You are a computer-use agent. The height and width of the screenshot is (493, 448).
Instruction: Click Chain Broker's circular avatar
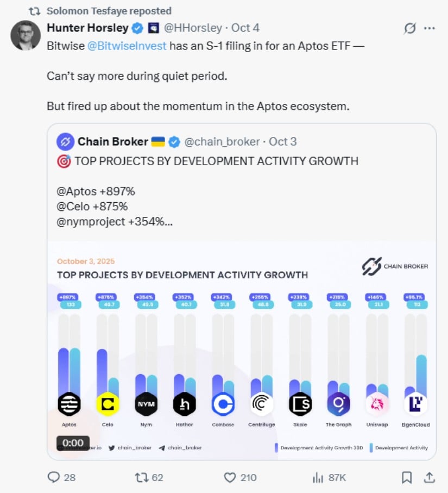tap(66, 142)
